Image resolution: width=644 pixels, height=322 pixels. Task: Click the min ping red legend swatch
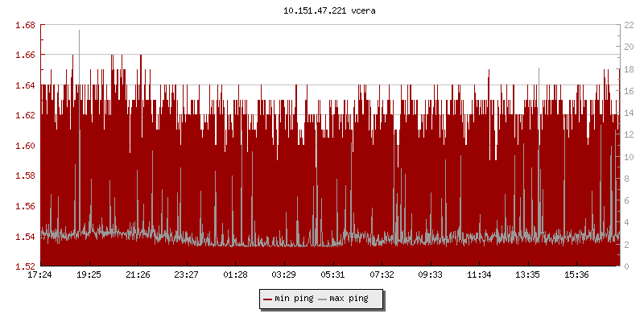tap(268, 299)
